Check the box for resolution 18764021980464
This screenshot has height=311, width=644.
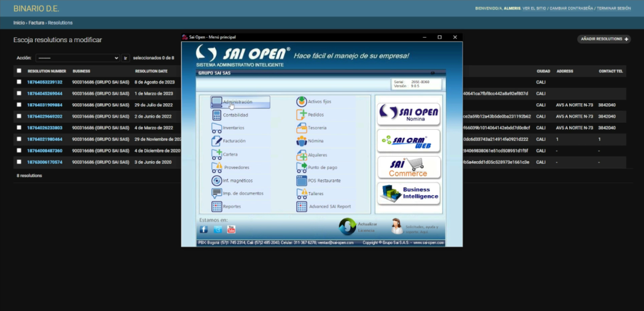[x=19, y=139]
